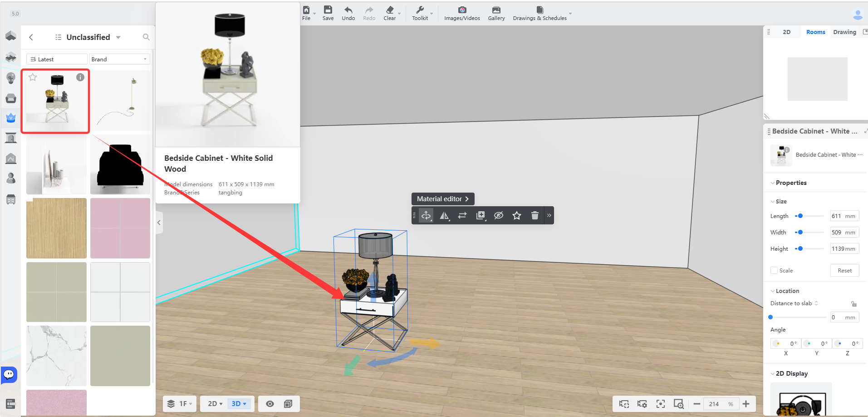868x417 pixels.
Task: Open the File menu
Action: (x=307, y=13)
